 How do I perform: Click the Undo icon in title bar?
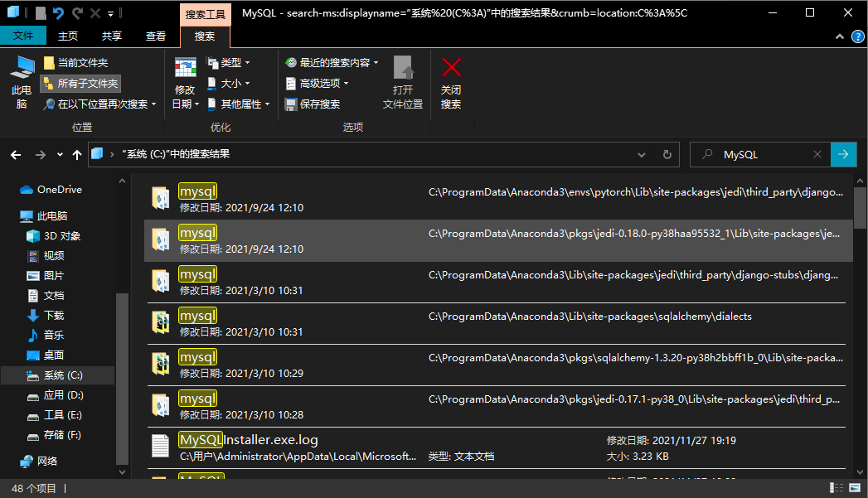coord(58,12)
